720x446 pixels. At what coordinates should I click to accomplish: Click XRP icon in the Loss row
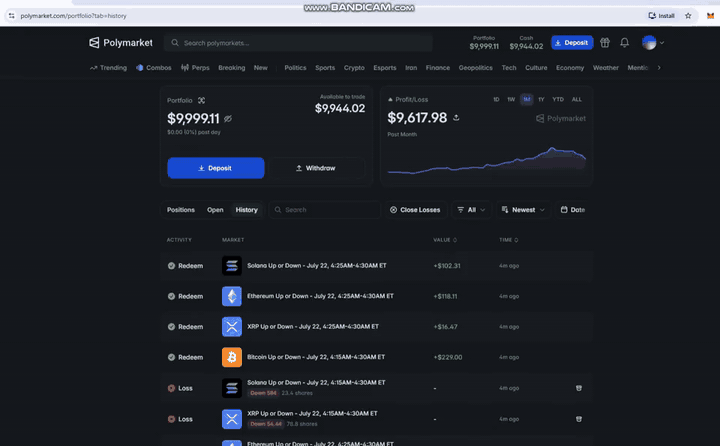pyautogui.click(x=232, y=419)
